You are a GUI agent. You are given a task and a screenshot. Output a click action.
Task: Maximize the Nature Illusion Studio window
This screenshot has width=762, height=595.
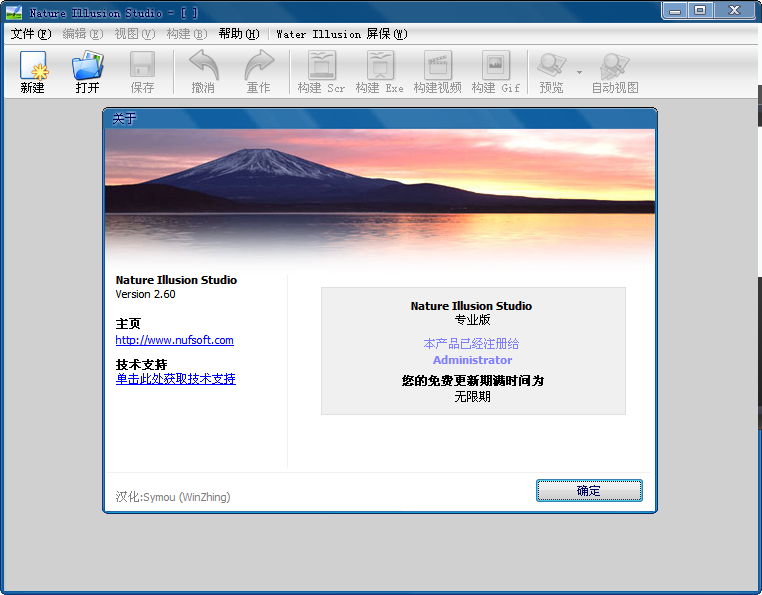700,10
